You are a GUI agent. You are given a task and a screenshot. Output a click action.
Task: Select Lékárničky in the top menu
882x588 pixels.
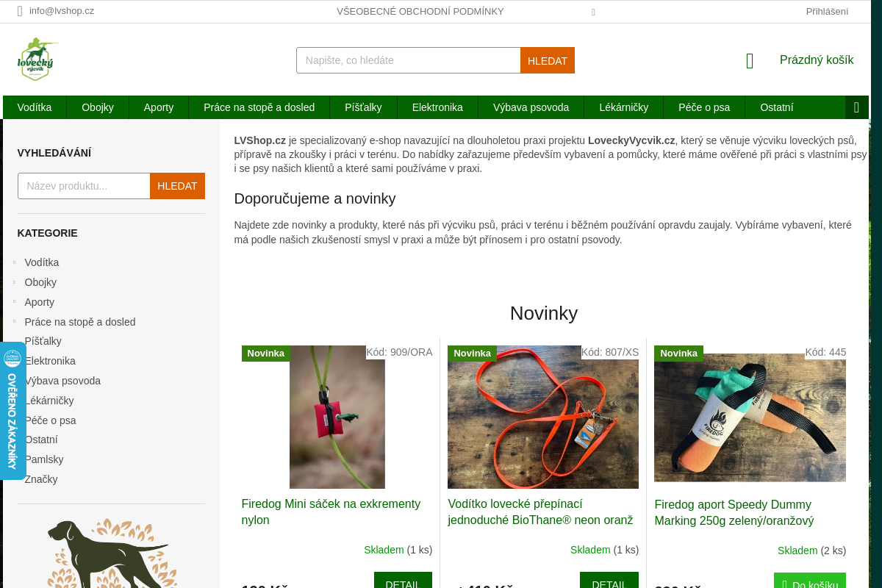pos(624,107)
